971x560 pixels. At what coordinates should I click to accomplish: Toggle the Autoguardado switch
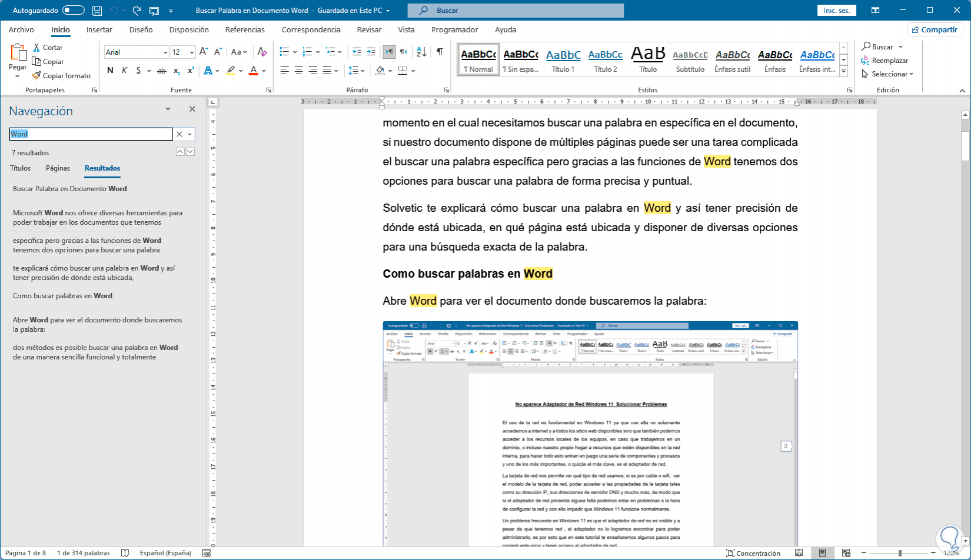click(74, 11)
